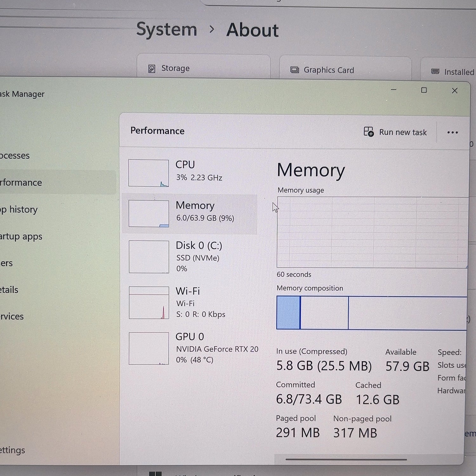Click the Run new task label

click(403, 132)
